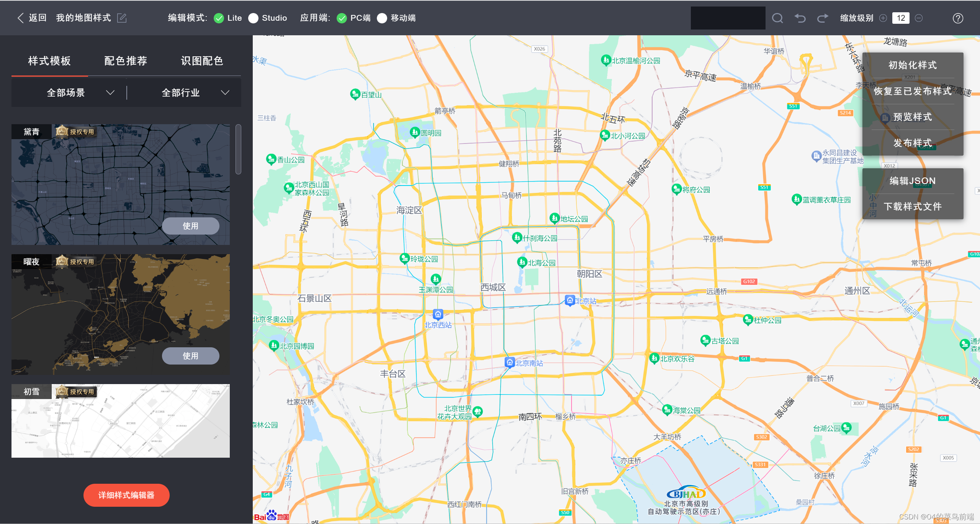Select 移动端 as application target
The image size is (980, 524).
coord(382,18)
